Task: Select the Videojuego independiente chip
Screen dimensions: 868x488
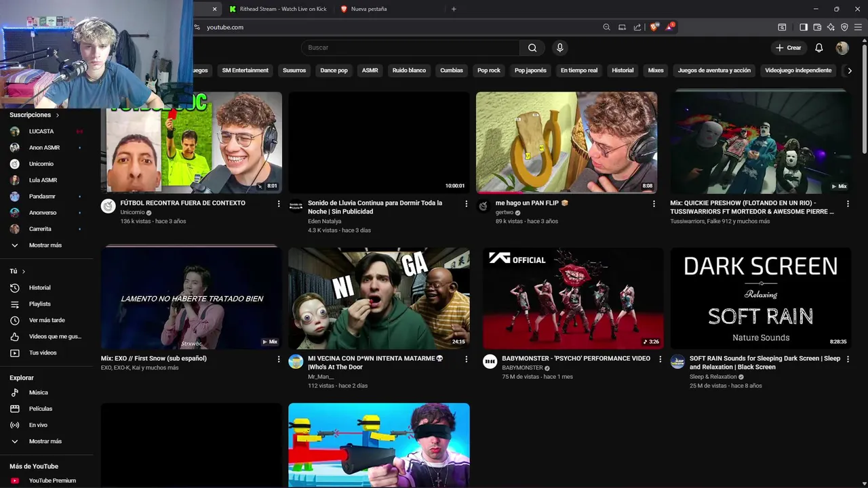Action: click(x=798, y=70)
